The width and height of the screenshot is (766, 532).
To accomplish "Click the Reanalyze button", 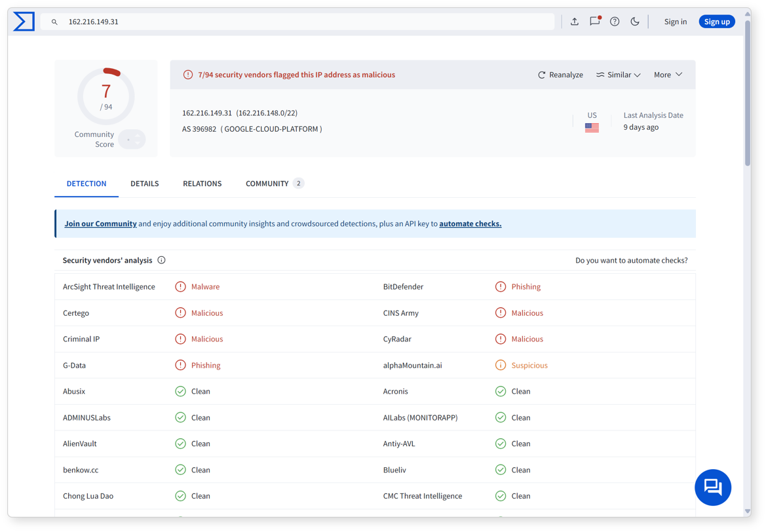I will tap(560, 75).
